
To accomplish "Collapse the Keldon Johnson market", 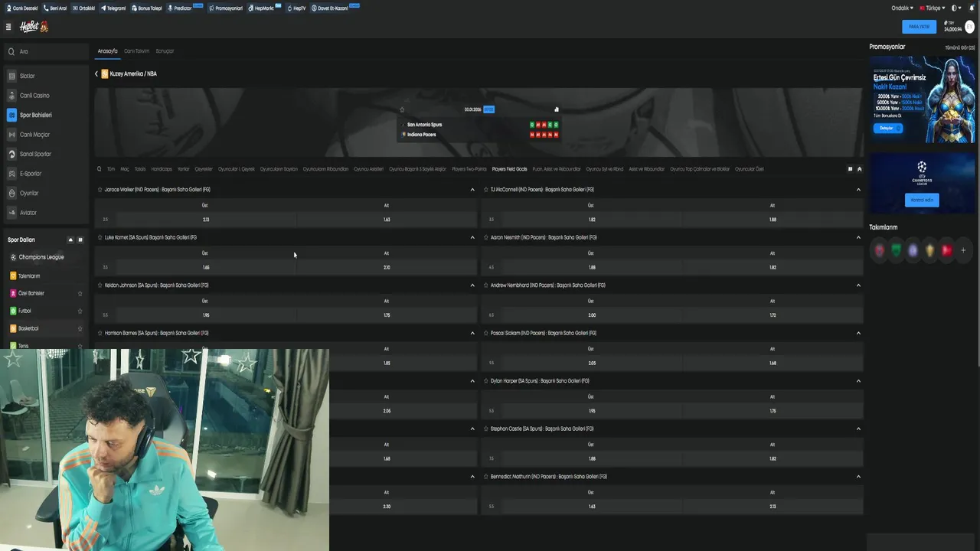I will click(472, 285).
